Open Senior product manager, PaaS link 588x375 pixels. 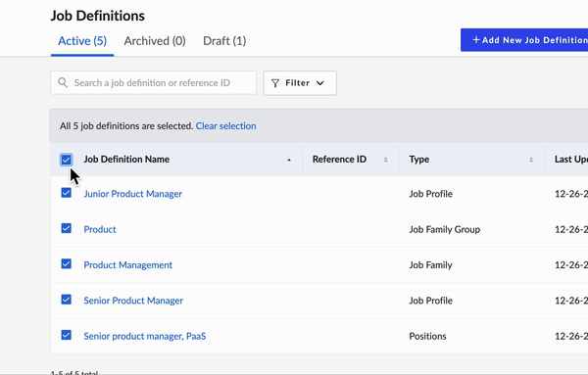(145, 336)
